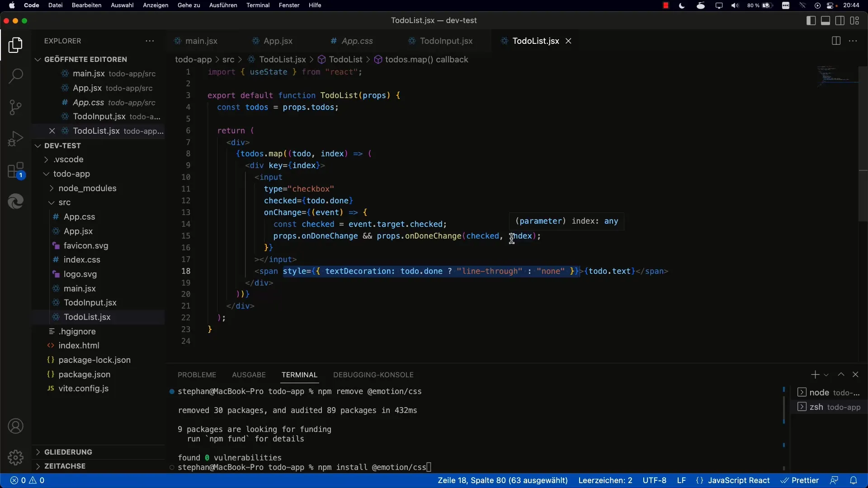Image resolution: width=868 pixels, height=488 pixels.
Task: Customize layout from title bar
Action: pos(854,20)
